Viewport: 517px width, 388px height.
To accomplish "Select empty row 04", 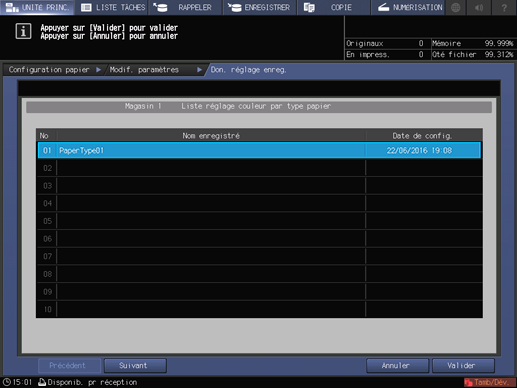I will pos(259,203).
